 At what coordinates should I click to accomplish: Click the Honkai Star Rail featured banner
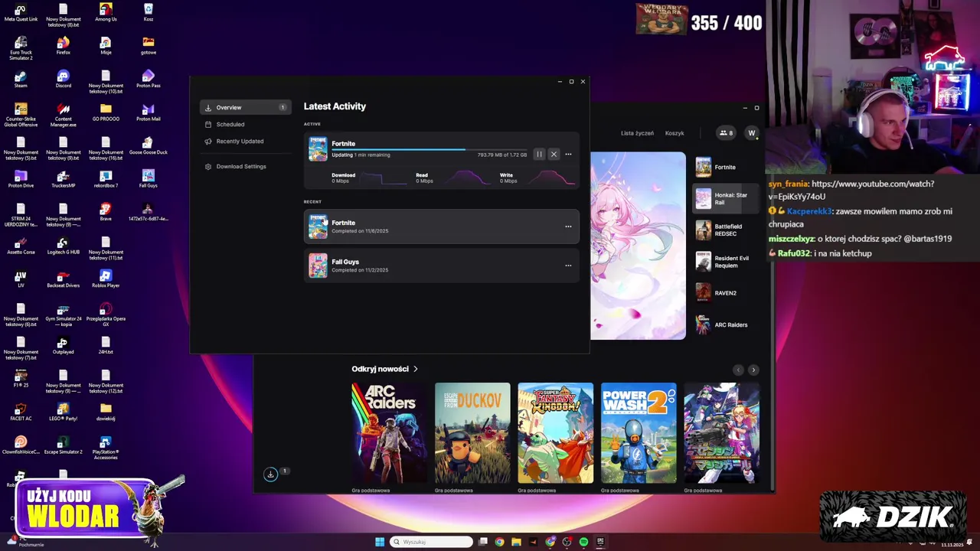(x=638, y=246)
